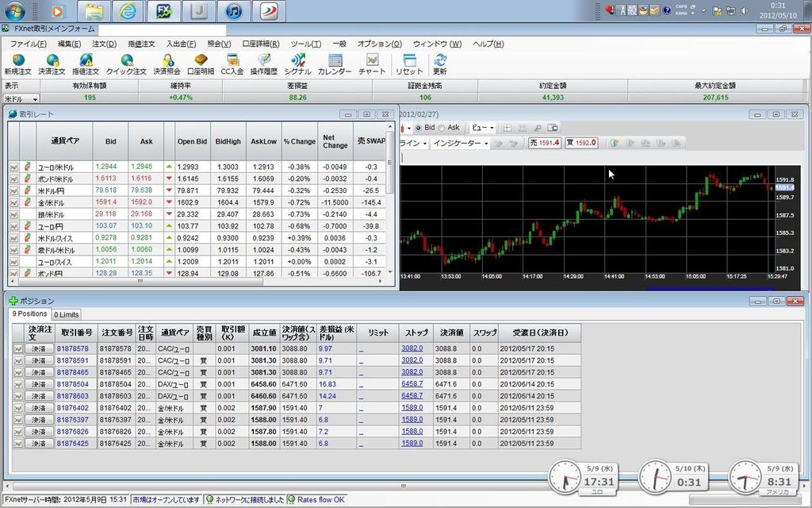
Task: Click rate table vertical scrollbar down arrow
Action: click(x=390, y=272)
